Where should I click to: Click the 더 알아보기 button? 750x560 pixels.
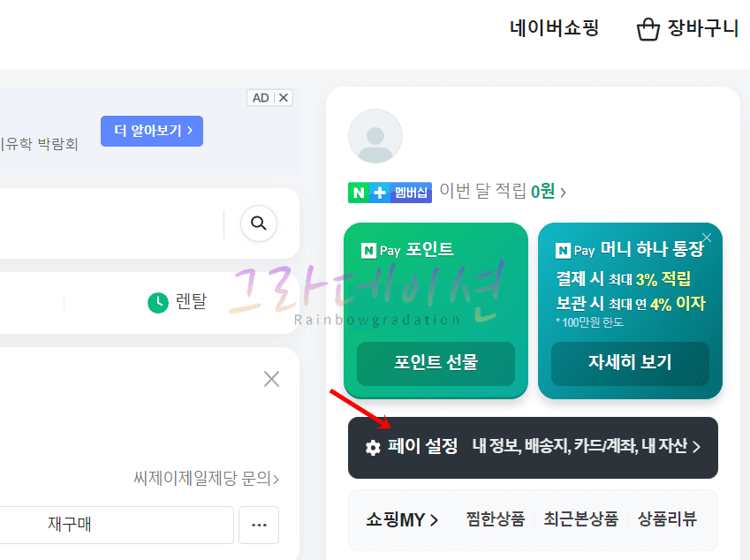pos(152,131)
